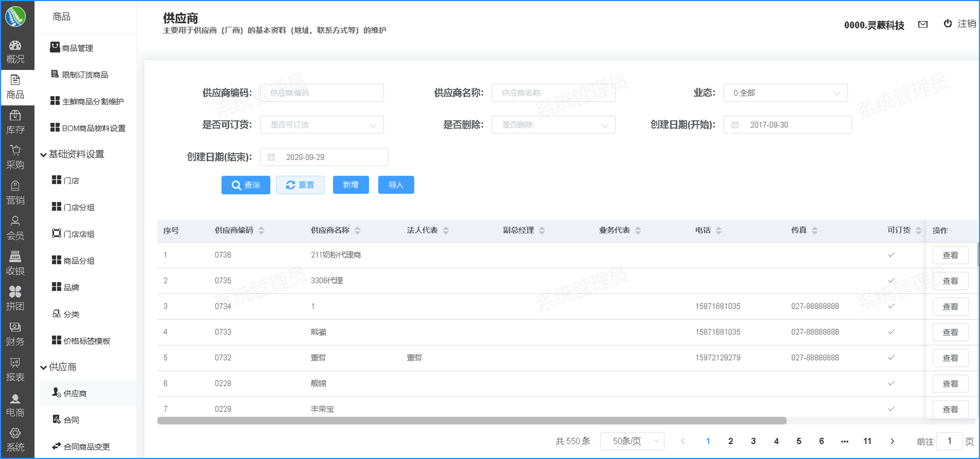Expand the 是否可订货 dropdown
Image resolution: width=980 pixels, height=459 pixels.
pyautogui.click(x=322, y=125)
